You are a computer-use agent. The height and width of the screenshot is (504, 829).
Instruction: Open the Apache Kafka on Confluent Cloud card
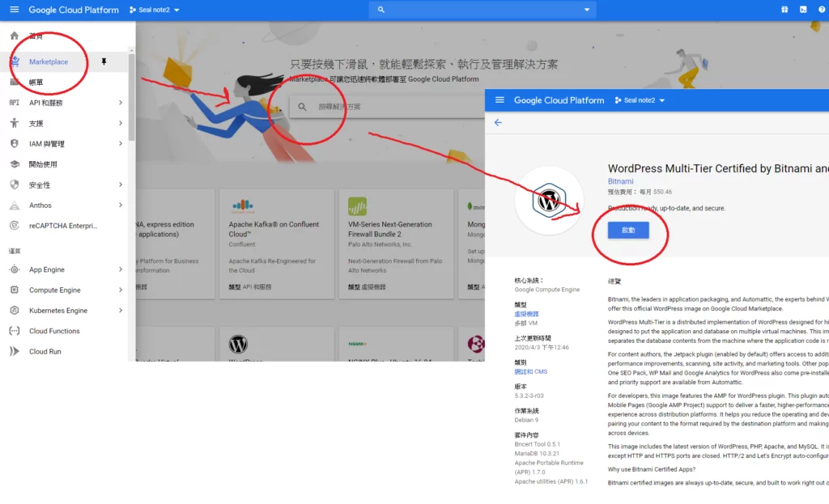[x=277, y=244]
